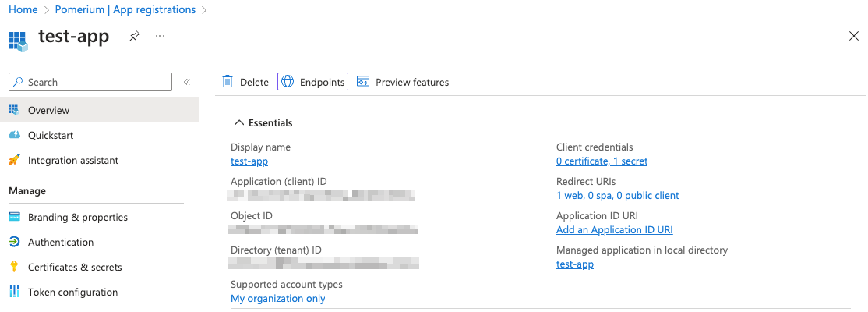
Task: Click the search magnifier icon
Action: tap(19, 82)
